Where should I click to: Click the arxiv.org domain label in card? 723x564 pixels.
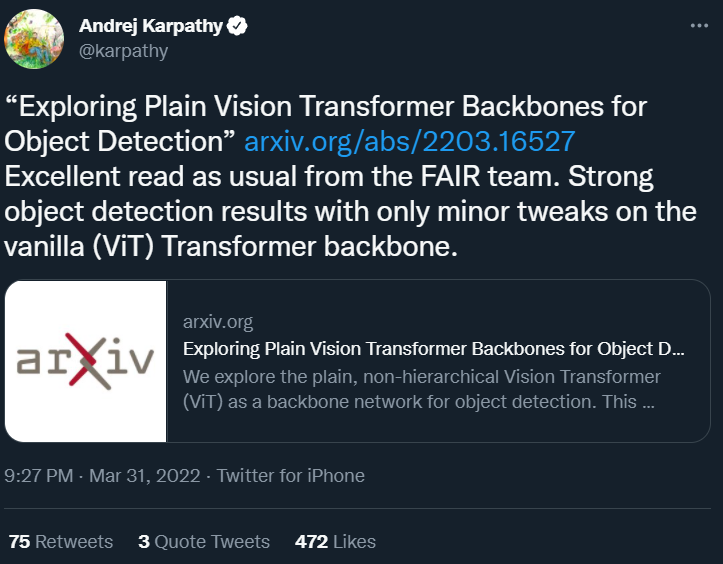218,322
